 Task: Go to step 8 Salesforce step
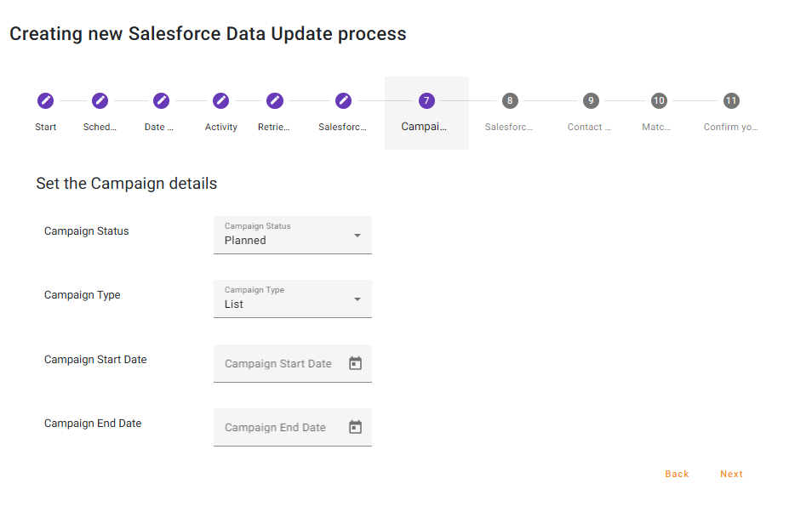coord(509,112)
